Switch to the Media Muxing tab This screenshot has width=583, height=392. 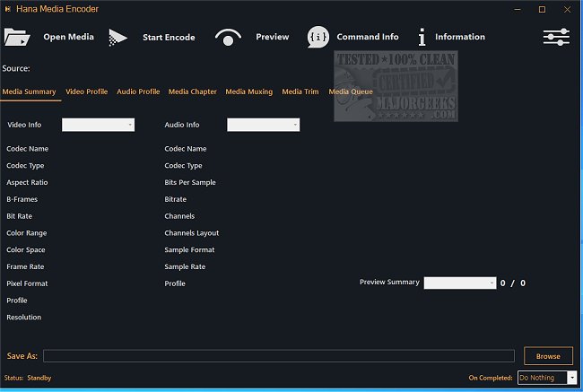pyautogui.click(x=248, y=91)
